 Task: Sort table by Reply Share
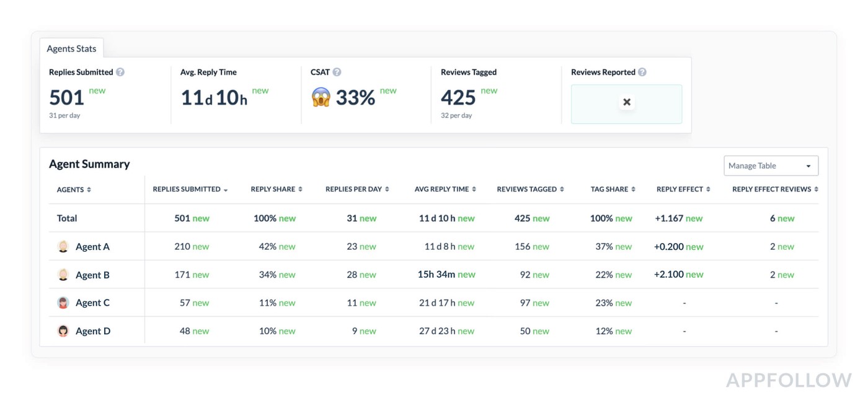[277, 189]
